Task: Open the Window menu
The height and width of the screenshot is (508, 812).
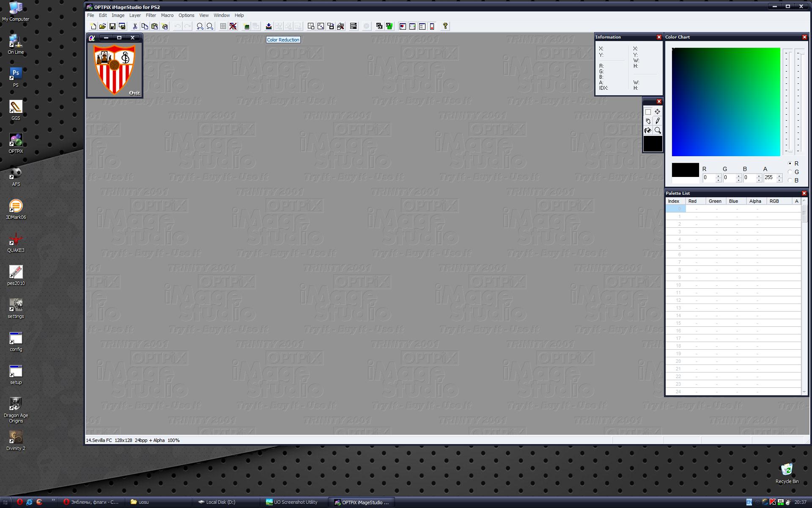Action: 222,15
